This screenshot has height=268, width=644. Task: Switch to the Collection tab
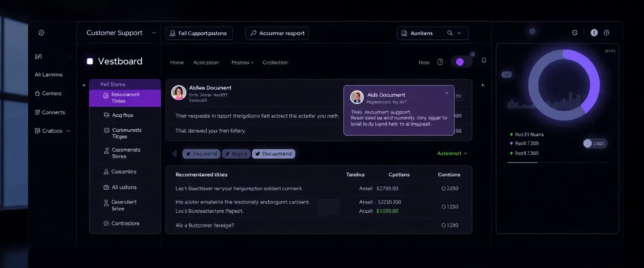(275, 62)
